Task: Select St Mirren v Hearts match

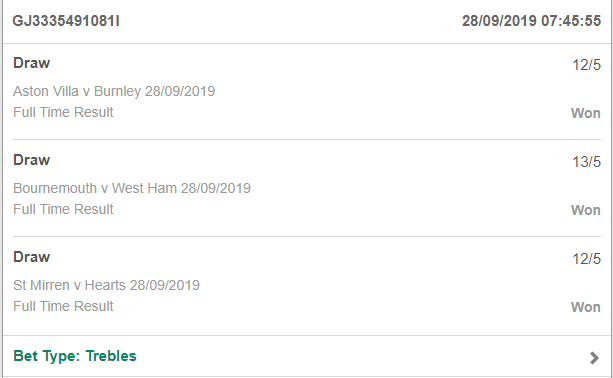Action: [106, 285]
